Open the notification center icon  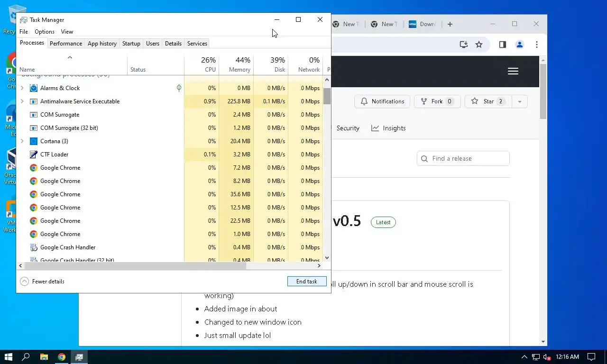click(591, 357)
